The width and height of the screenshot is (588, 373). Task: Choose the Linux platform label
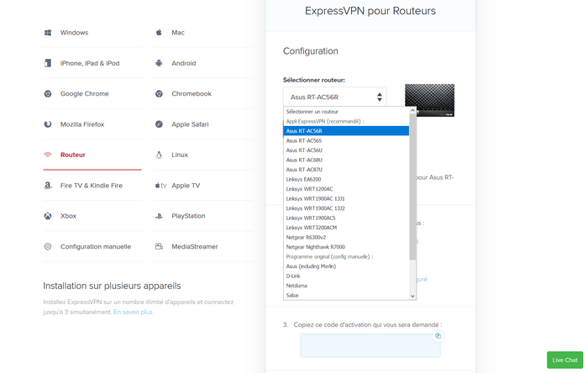point(180,155)
